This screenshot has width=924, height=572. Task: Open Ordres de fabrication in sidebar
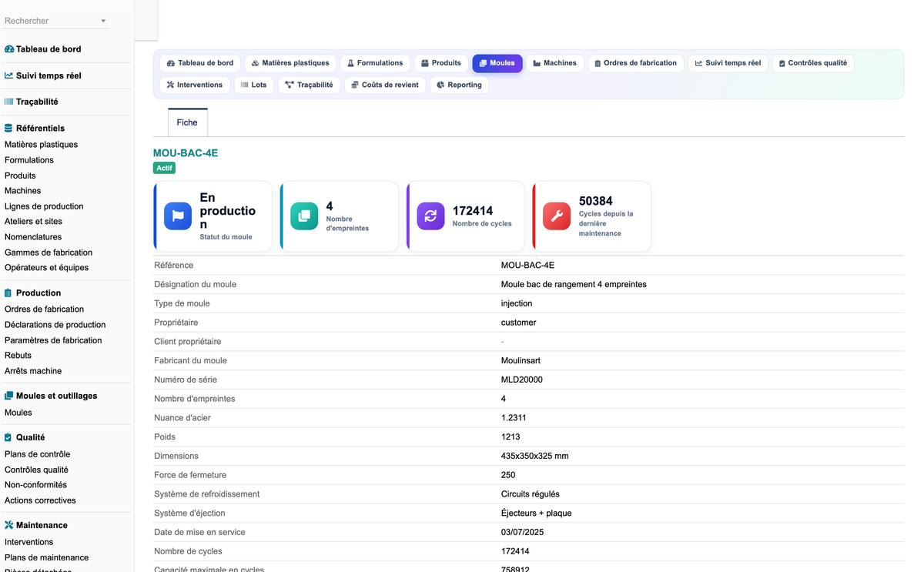click(x=44, y=309)
